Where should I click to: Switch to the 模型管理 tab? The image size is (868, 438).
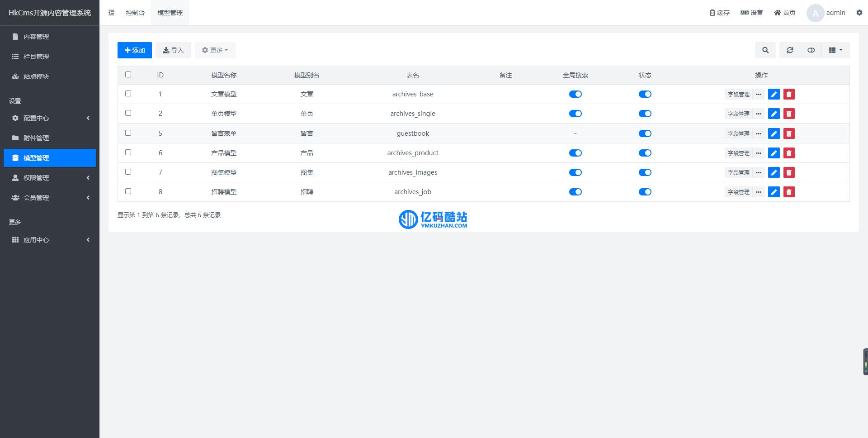pyautogui.click(x=170, y=13)
